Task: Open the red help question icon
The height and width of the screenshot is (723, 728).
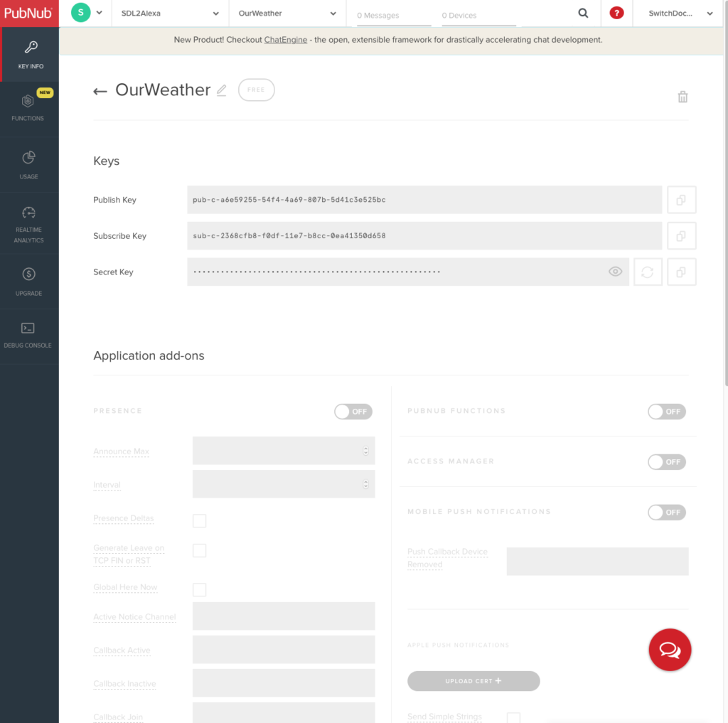Action: point(616,13)
